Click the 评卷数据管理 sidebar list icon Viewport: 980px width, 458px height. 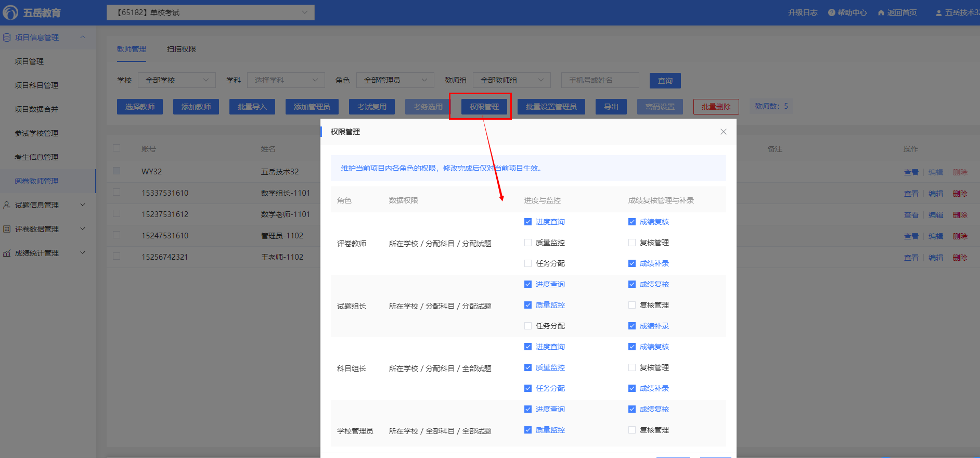point(7,229)
